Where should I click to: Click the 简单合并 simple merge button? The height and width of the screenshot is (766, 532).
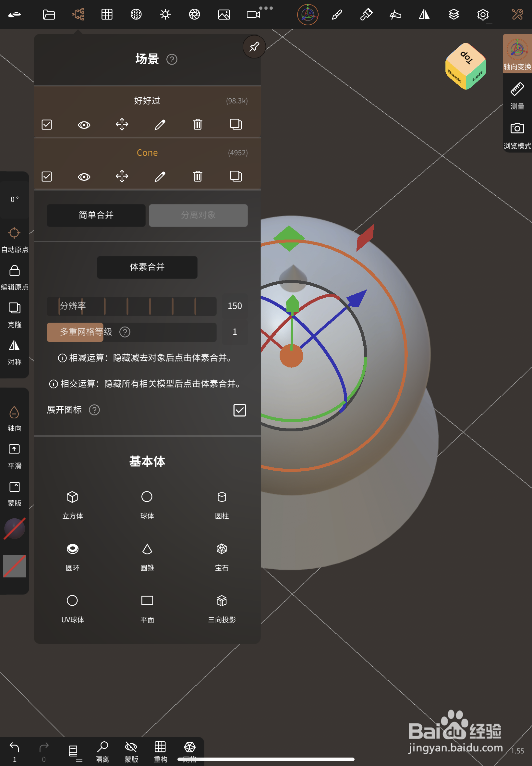tap(96, 215)
